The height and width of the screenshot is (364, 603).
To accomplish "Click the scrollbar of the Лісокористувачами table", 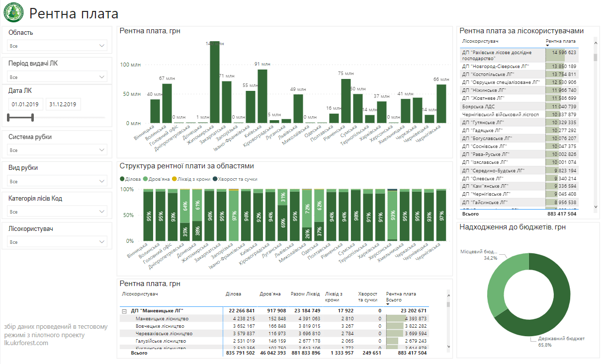I will (x=596, y=57).
